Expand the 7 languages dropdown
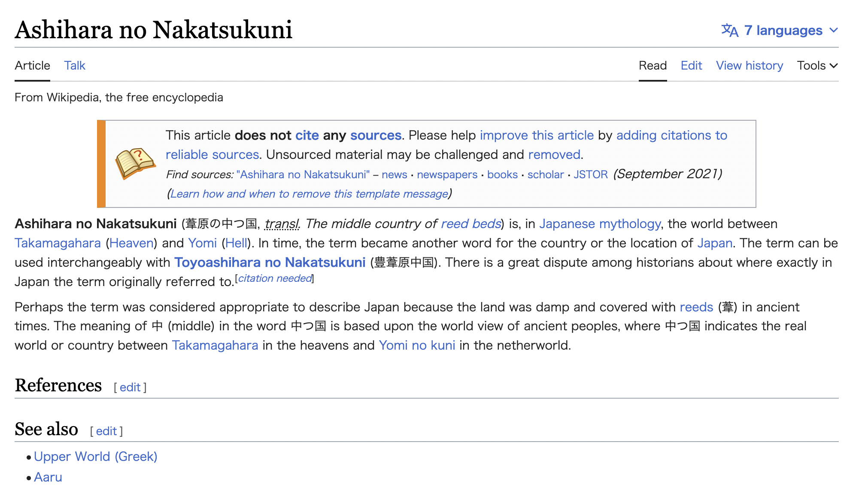The image size is (868, 494). tap(780, 30)
